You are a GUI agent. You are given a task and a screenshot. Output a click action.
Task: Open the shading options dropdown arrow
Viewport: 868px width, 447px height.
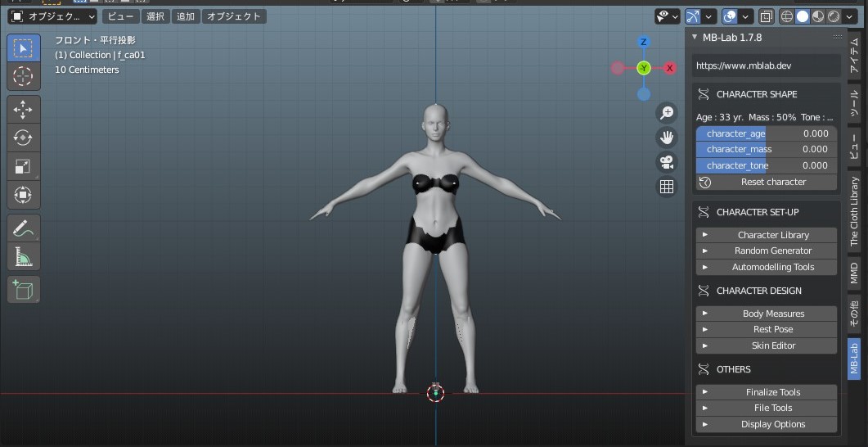point(850,16)
